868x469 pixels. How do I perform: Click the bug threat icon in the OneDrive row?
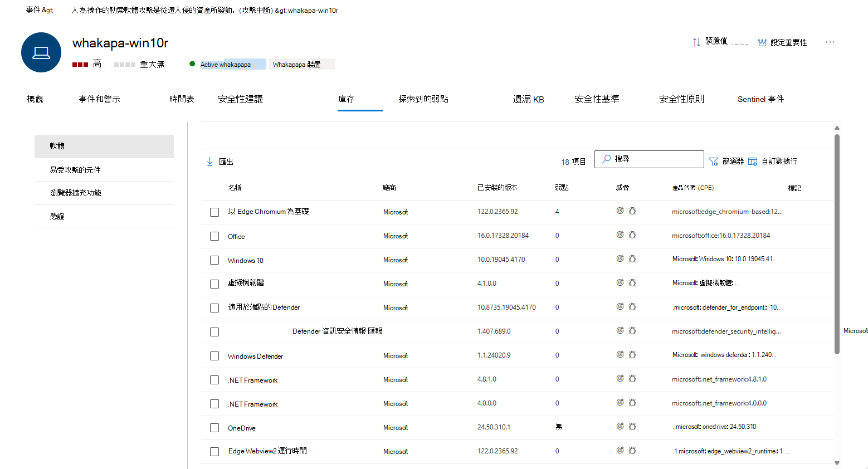[x=632, y=427]
